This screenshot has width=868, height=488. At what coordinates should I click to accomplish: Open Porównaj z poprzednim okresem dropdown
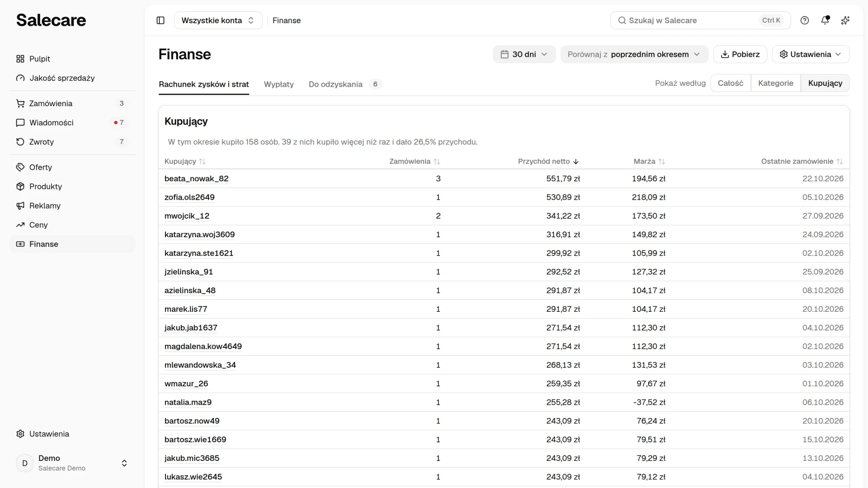click(634, 54)
